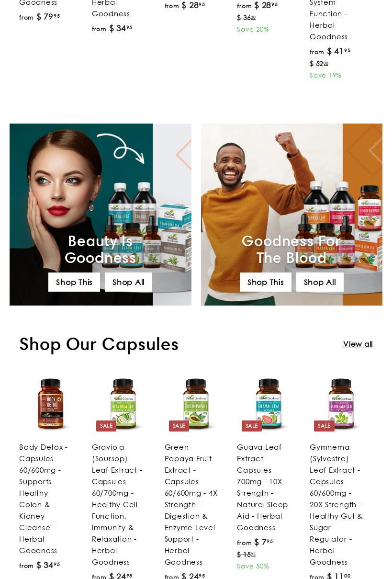
Task: Open Body Detox Capsules product title link
Action: pos(44,499)
